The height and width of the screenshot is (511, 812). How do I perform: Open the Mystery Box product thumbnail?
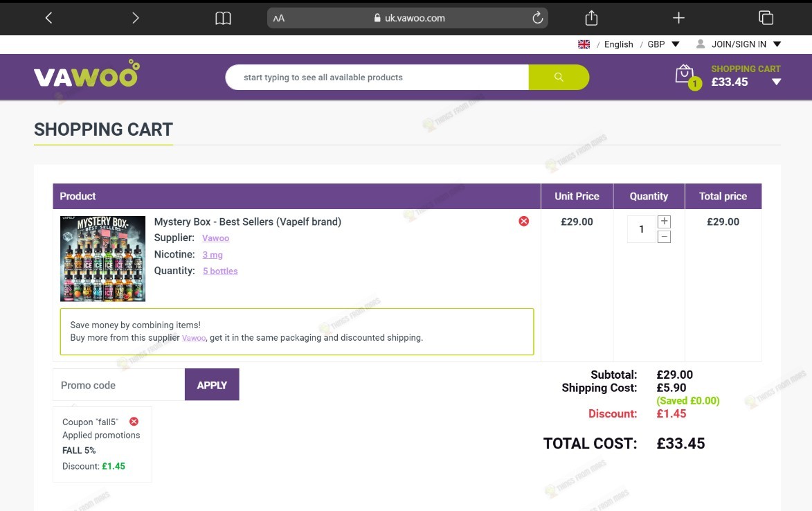(102, 258)
